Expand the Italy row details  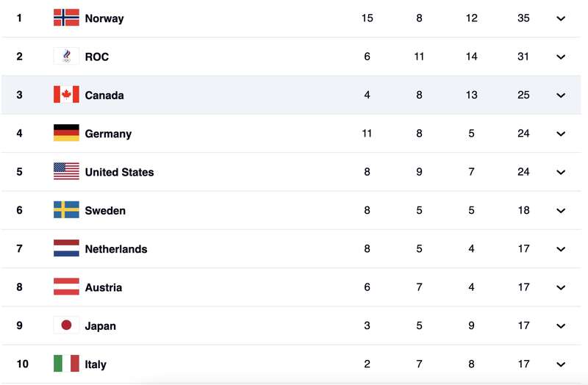tap(561, 364)
